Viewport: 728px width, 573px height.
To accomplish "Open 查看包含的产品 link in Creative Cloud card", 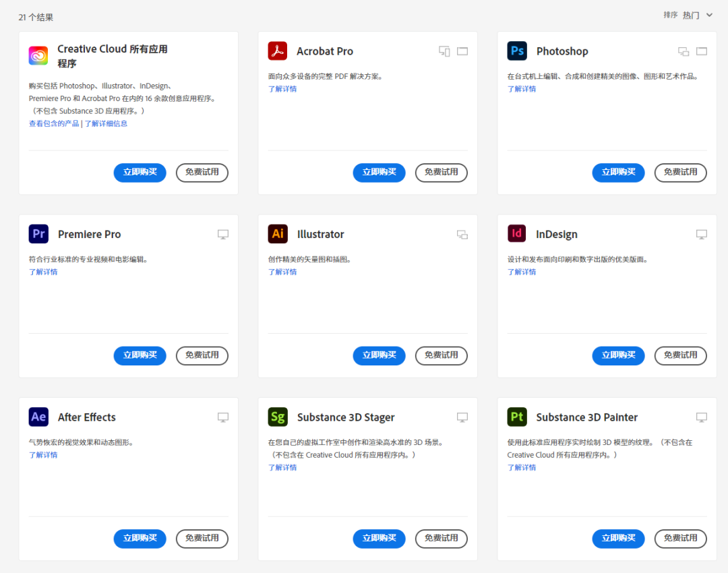I will pyautogui.click(x=54, y=123).
